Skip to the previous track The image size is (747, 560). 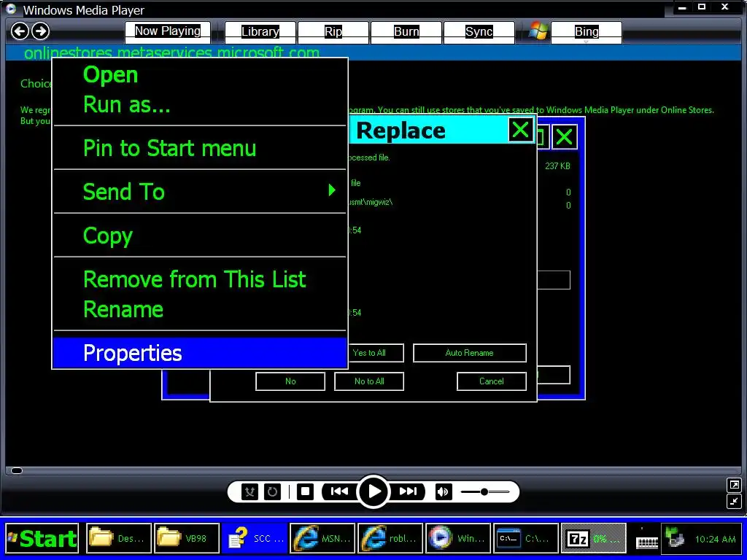click(x=338, y=491)
